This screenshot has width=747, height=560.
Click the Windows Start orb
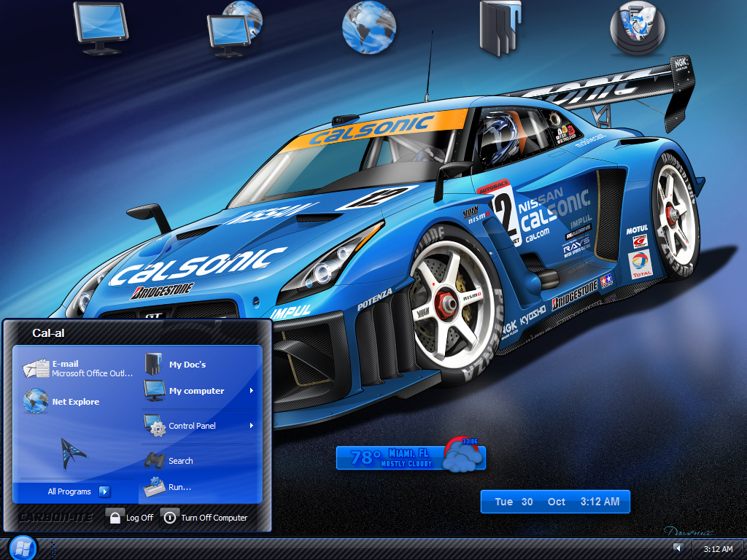[22, 548]
